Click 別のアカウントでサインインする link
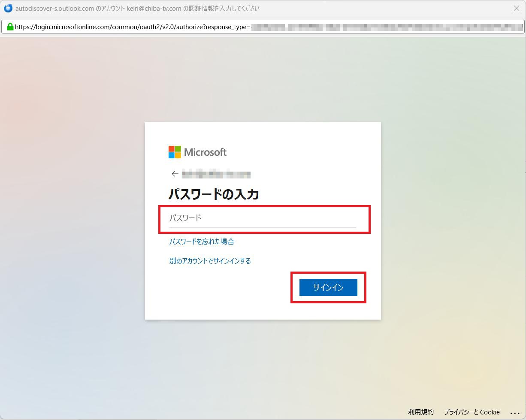 tap(210, 260)
